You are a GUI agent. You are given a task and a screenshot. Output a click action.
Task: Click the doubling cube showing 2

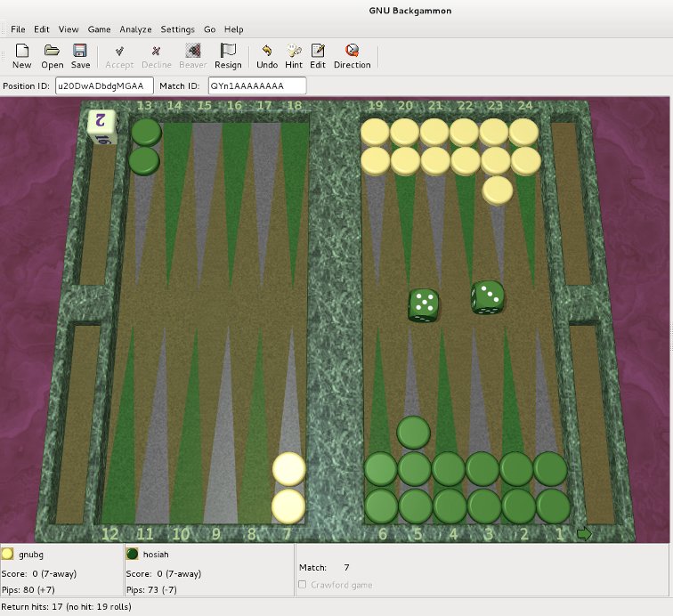pos(101,126)
